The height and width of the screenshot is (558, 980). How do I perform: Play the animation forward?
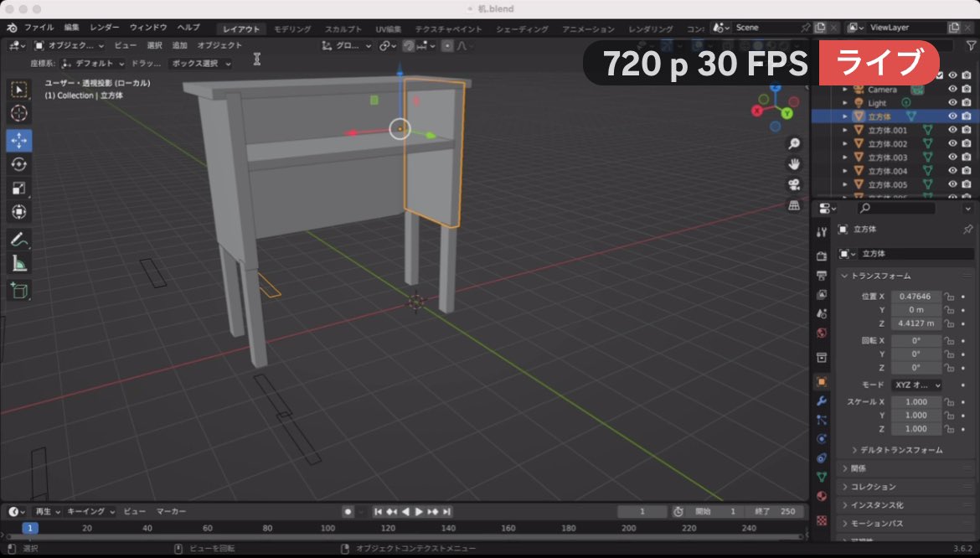tap(419, 512)
